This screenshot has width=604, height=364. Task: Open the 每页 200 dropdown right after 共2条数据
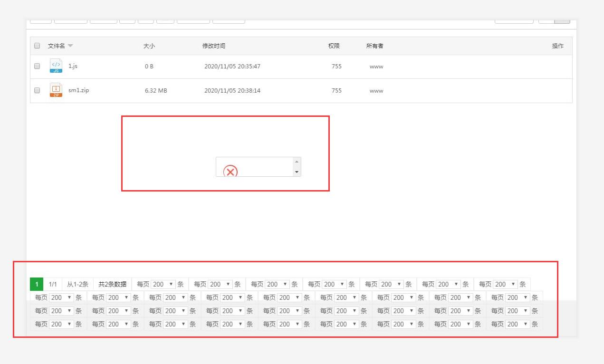163,284
